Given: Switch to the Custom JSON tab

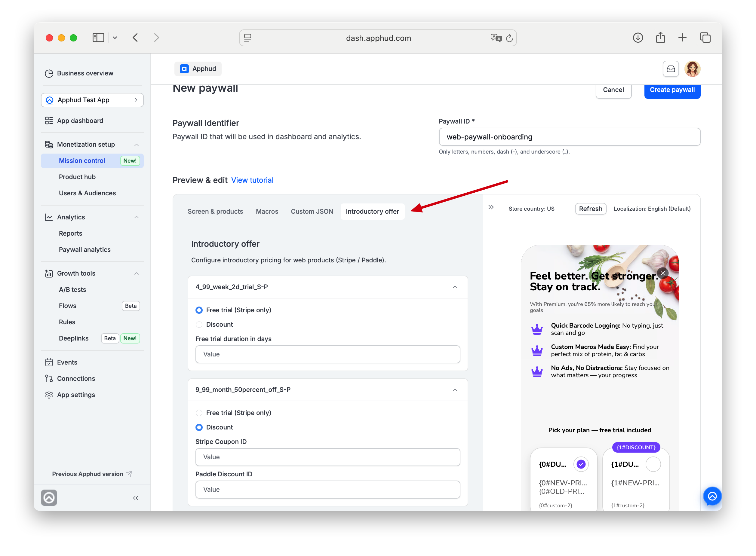Looking at the screenshot, I should [x=312, y=211].
